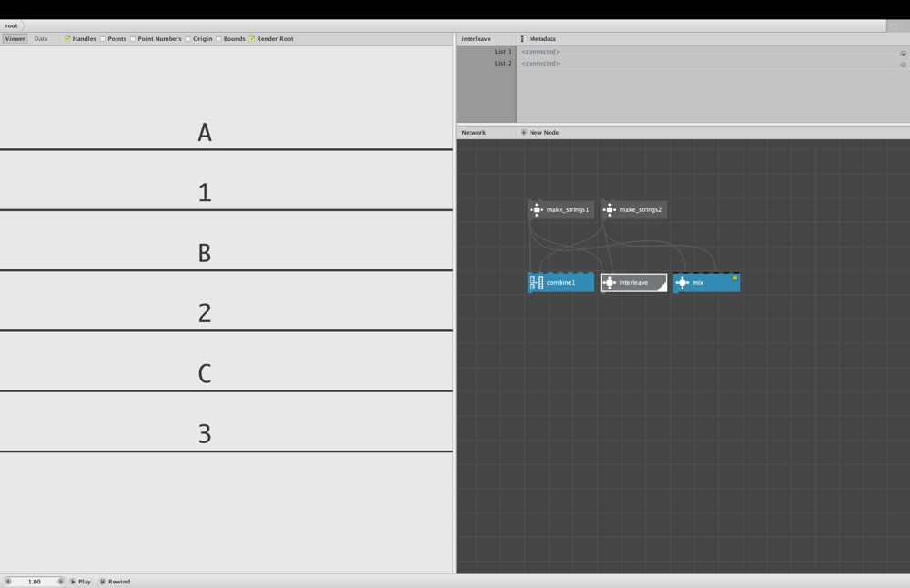Viewport: 910px width, 588px height.
Task: Click the number 1 in viewer
Action: (x=205, y=193)
